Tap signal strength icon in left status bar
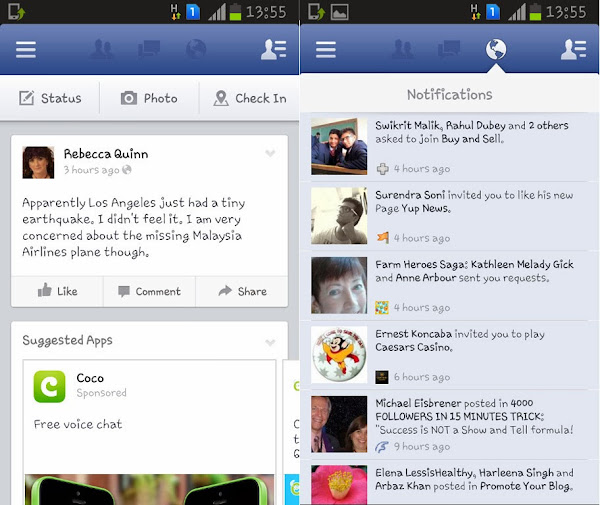 pyautogui.click(x=217, y=13)
